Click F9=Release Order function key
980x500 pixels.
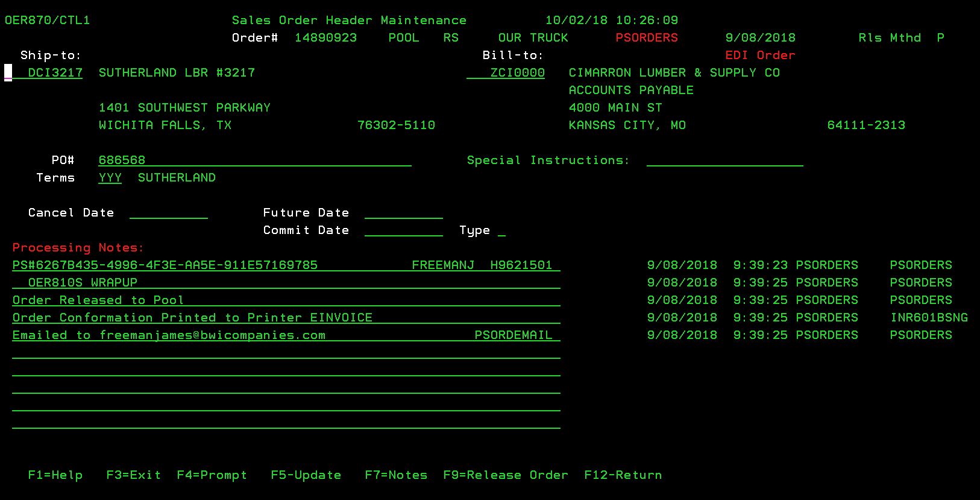pos(506,475)
